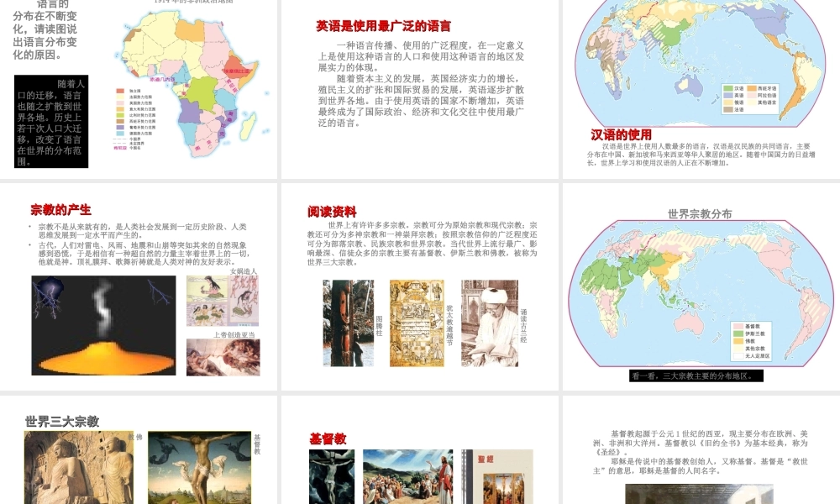Click the legend beside the Africa map
Image resolution: width=840 pixels, height=504 pixels.
pyautogui.click(x=135, y=119)
